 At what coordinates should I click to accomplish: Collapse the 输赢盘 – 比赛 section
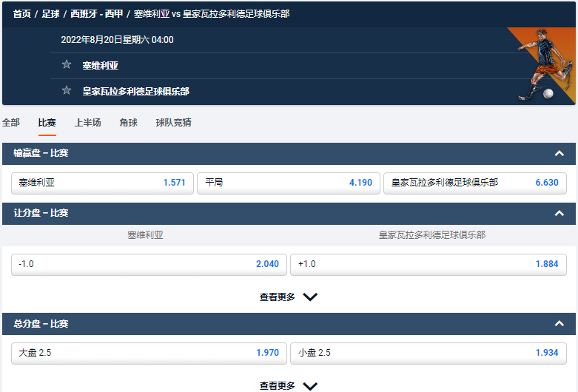pos(559,153)
